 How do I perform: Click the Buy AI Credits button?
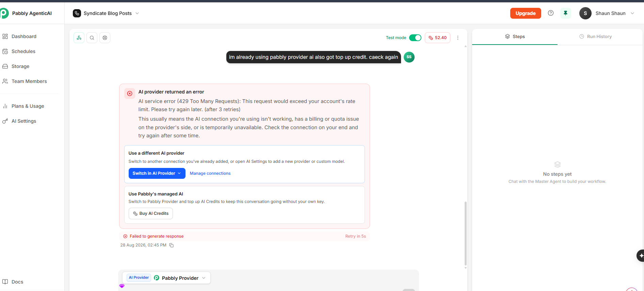pos(151,213)
